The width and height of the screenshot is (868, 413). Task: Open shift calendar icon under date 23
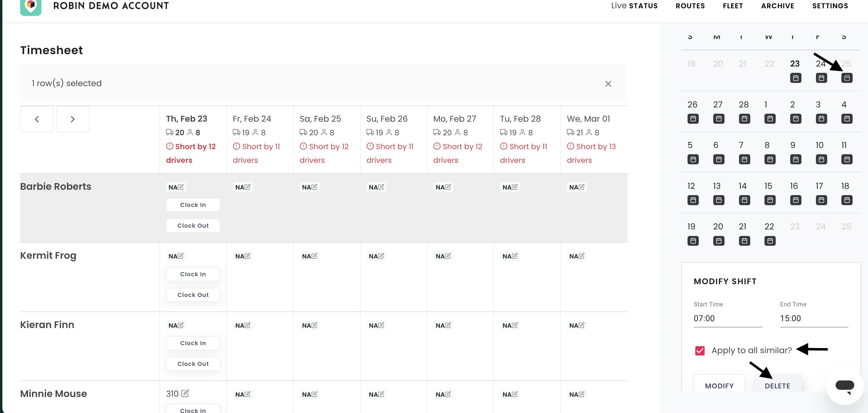796,78
